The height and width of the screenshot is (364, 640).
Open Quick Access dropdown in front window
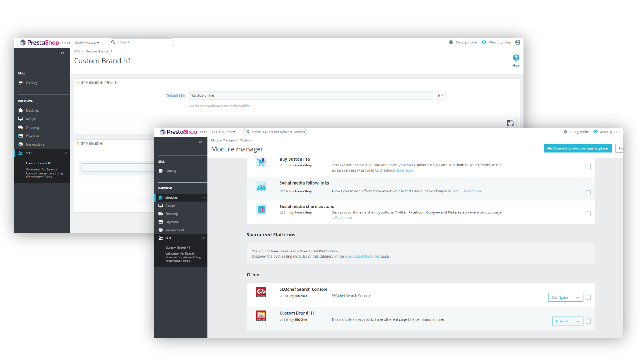click(x=223, y=132)
